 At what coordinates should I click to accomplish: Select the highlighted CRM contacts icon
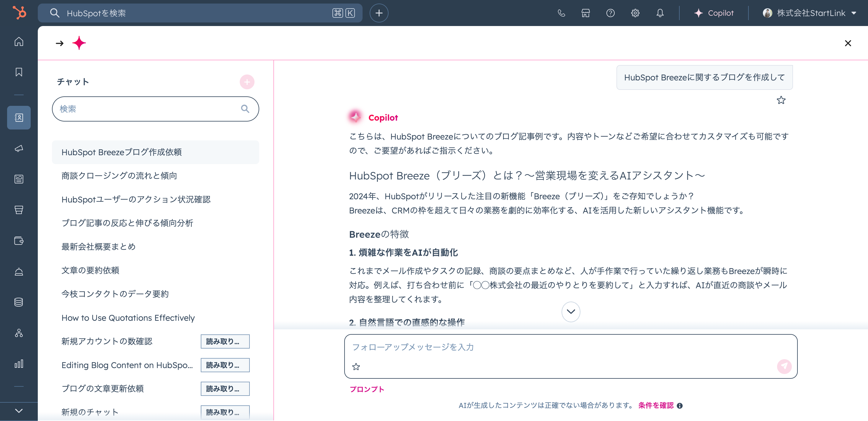[x=19, y=117]
